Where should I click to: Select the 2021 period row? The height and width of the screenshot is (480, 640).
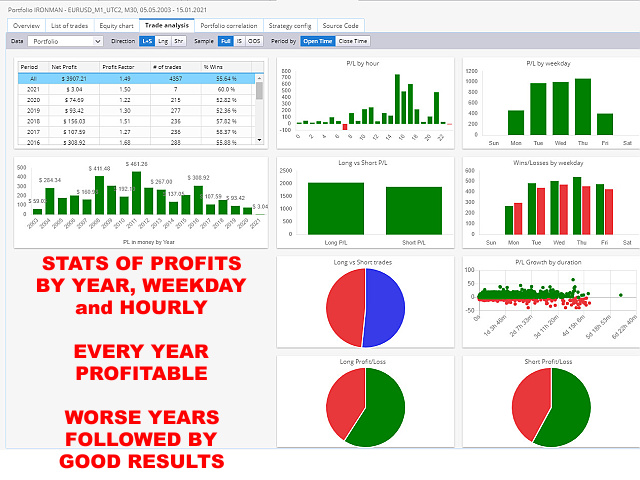click(x=137, y=89)
